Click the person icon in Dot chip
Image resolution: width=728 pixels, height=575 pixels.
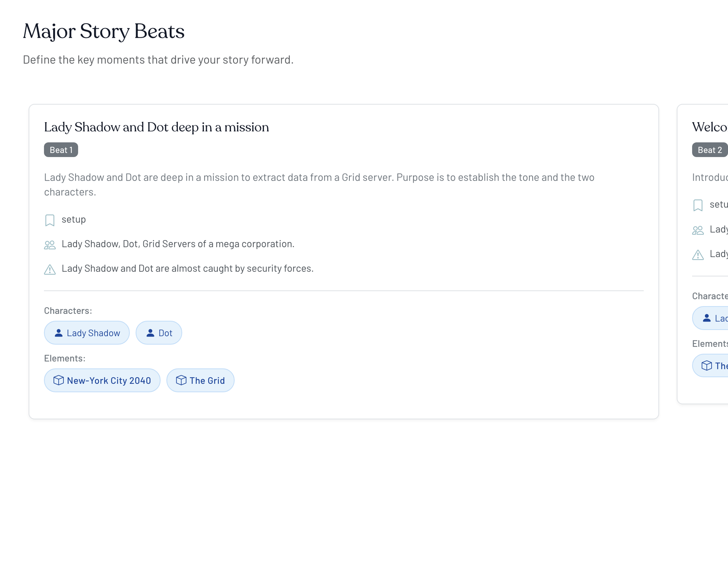click(x=150, y=333)
